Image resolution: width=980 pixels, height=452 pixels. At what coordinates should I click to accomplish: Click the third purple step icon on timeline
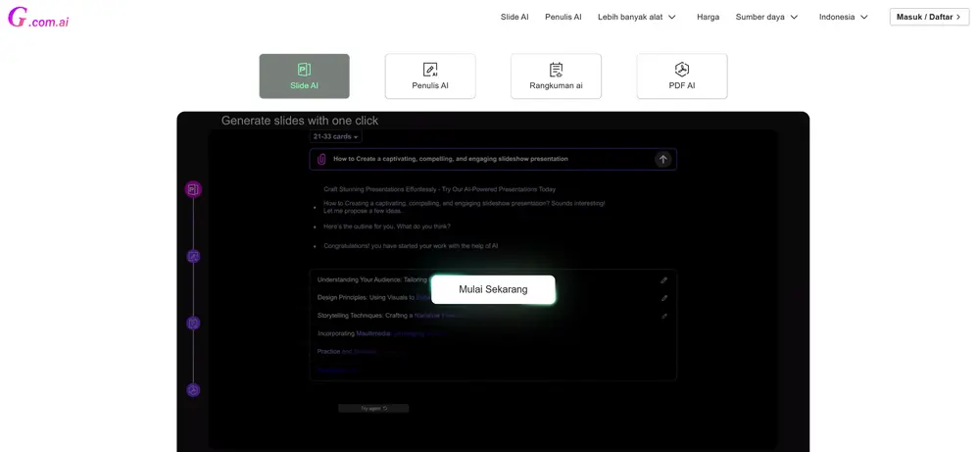click(193, 324)
